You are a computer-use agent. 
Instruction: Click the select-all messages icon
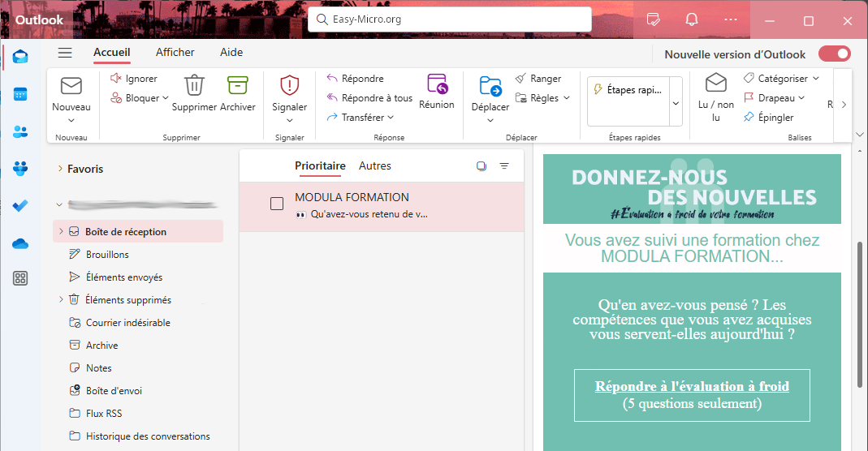(481, 165)
